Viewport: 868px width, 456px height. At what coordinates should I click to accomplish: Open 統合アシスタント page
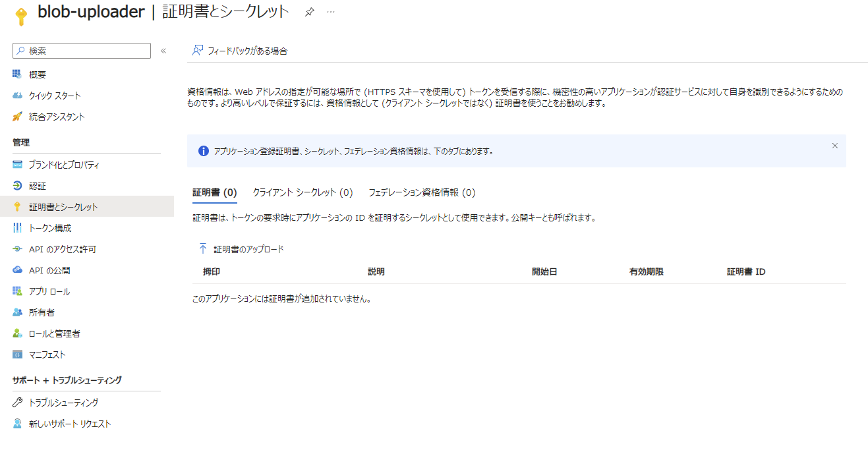tap(57, 117)
